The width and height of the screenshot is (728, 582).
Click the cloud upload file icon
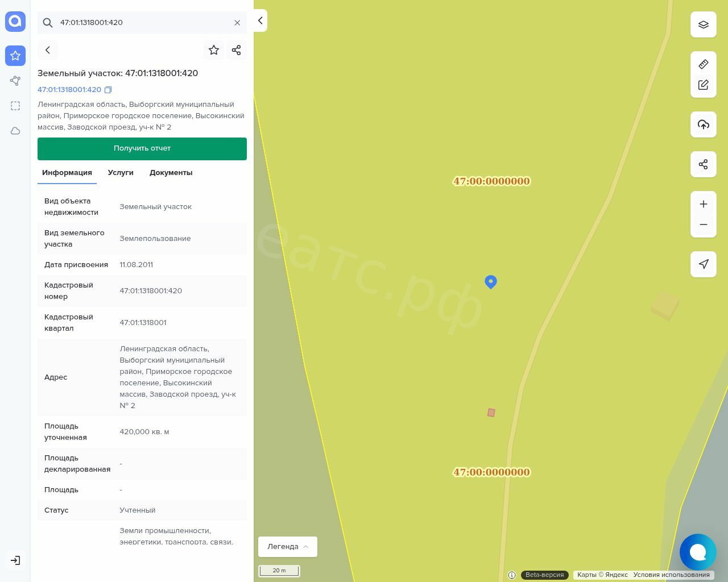click(703, 124)
